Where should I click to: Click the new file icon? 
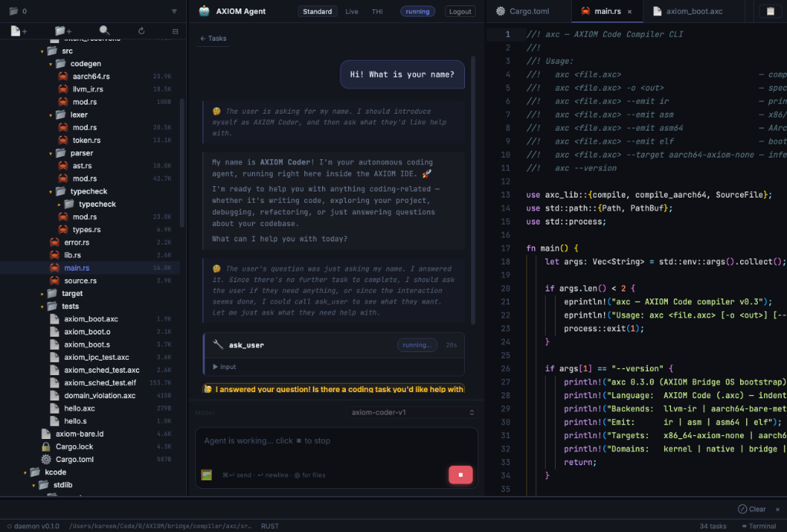(x=18, y=31)
